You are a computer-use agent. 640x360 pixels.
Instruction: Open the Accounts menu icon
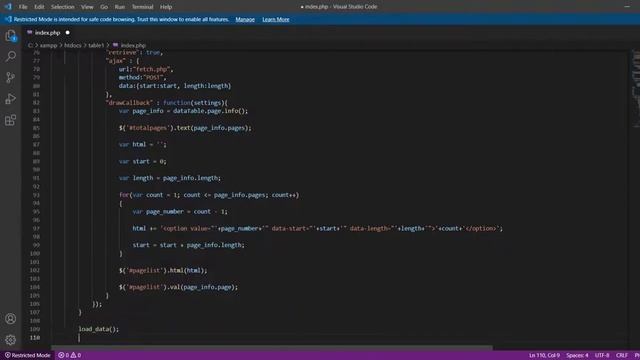(11, 319)
